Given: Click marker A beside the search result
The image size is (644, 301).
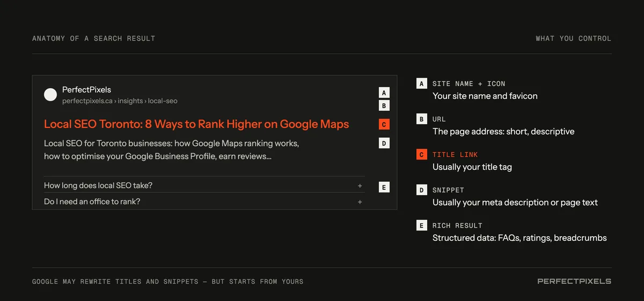Looking at the screenshot, I should 384,92.
